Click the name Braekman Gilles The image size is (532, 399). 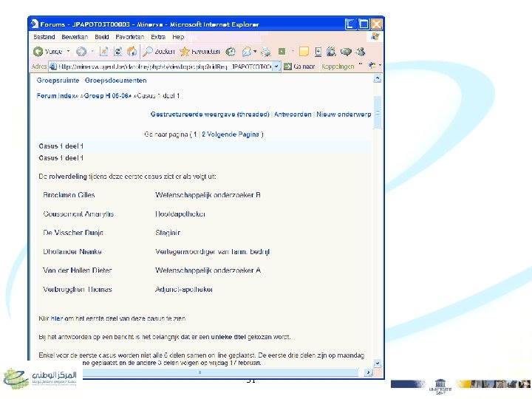coord(69,195)
